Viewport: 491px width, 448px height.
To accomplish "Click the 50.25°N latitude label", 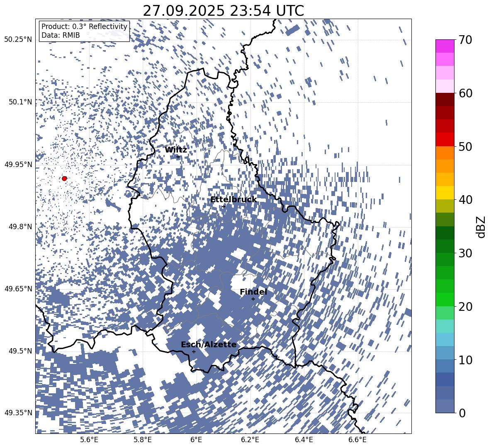I will (x=18, y=39).
